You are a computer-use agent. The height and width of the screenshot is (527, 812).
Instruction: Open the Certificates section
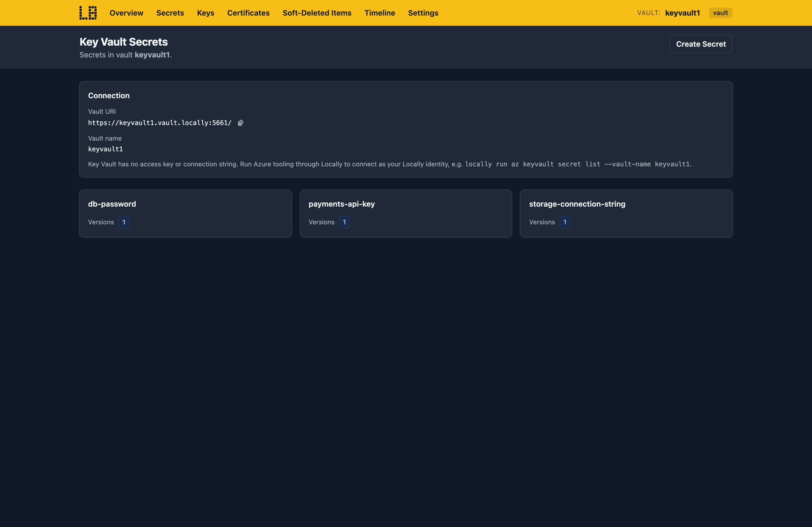tap(248, 13)
